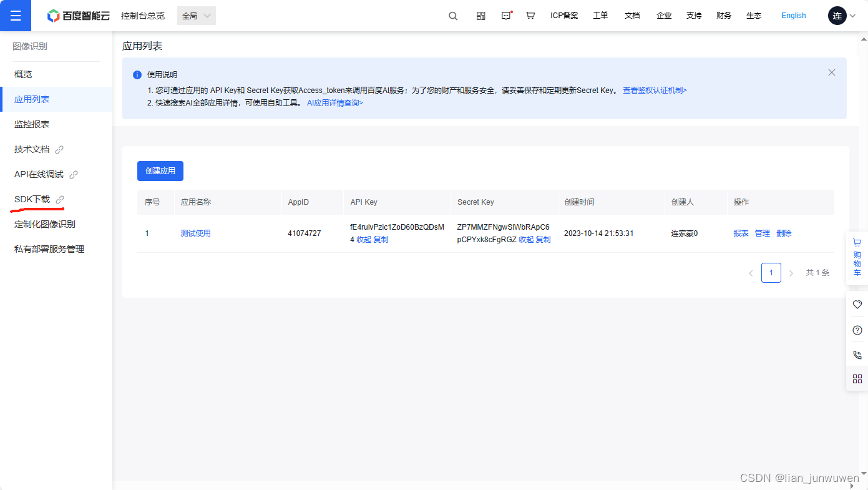Switch language to English
Viewport: 868px width, 490px height.
[x=794, y=16]
